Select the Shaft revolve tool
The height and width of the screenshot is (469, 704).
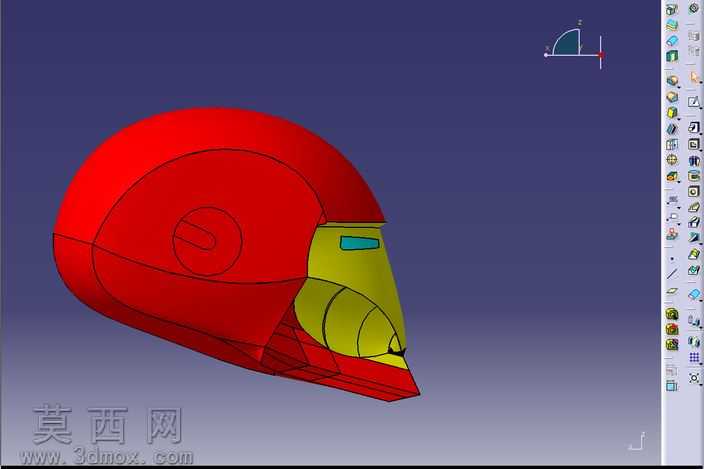[x=694, y=160]
